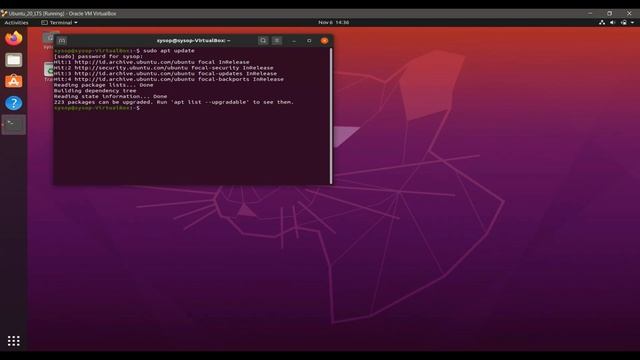Click the Hit:3 focal-updates InRelease line
The height and width of the screenshot is (360, 640).
coord(165,73)
